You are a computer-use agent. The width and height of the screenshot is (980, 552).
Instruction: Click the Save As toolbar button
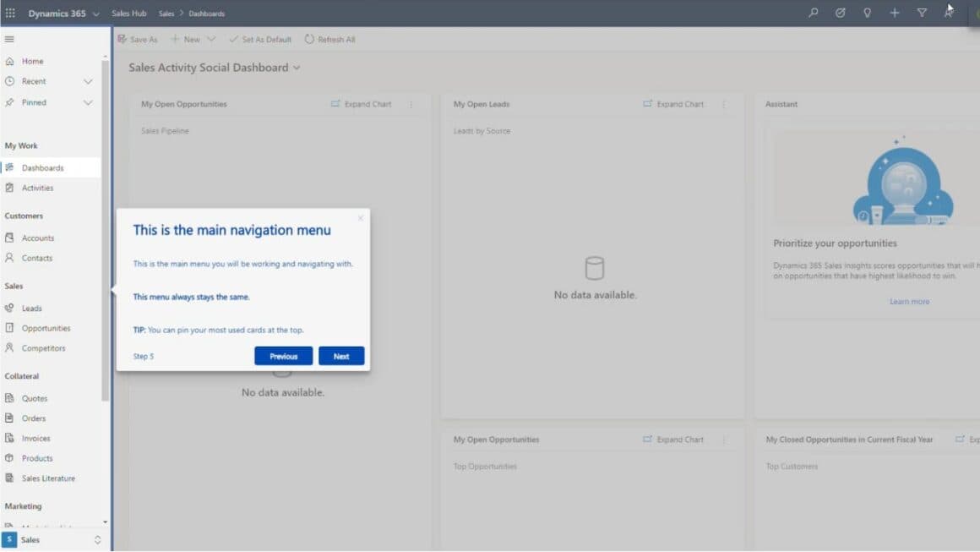[138, 40]
